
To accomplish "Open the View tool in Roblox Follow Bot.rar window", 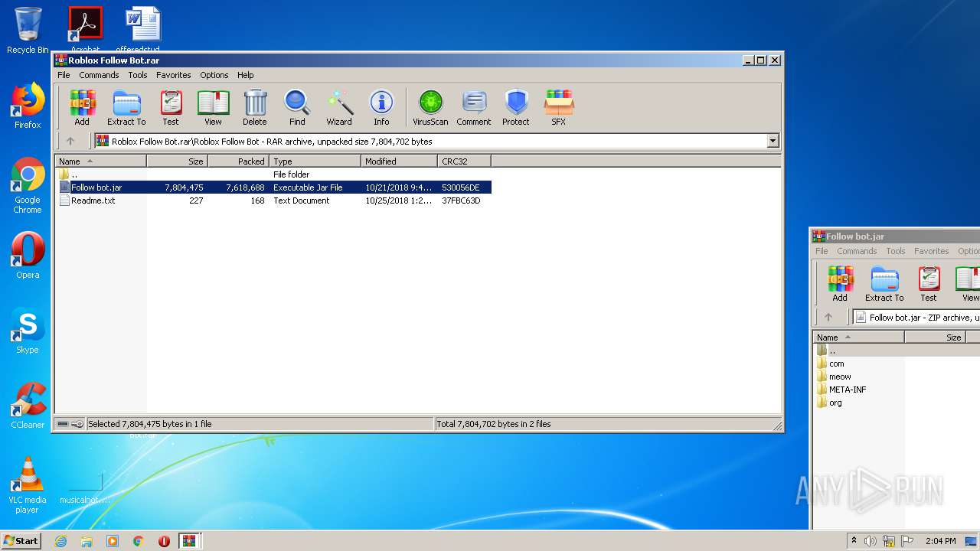I will tap(213, 108).
